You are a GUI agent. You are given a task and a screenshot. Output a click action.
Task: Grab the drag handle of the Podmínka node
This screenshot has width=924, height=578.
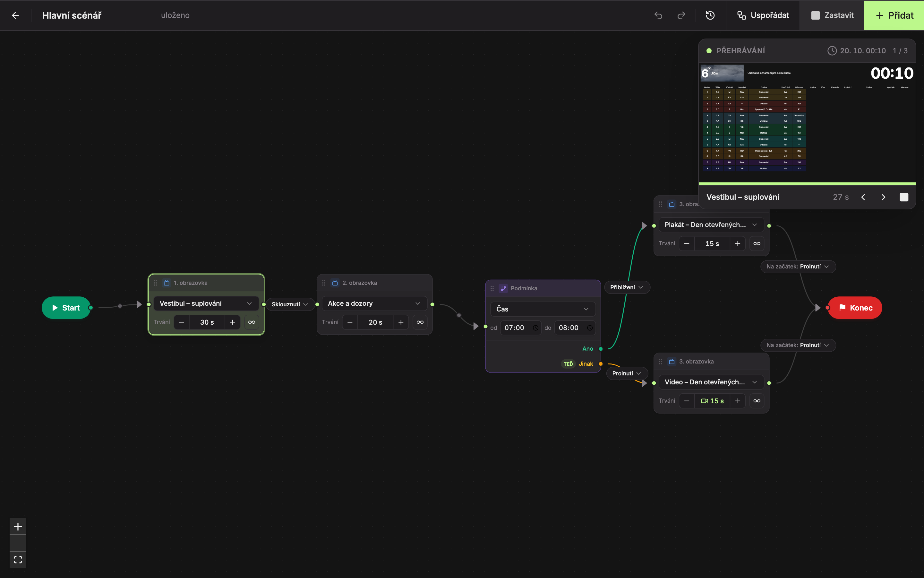[x=492, y=289]
